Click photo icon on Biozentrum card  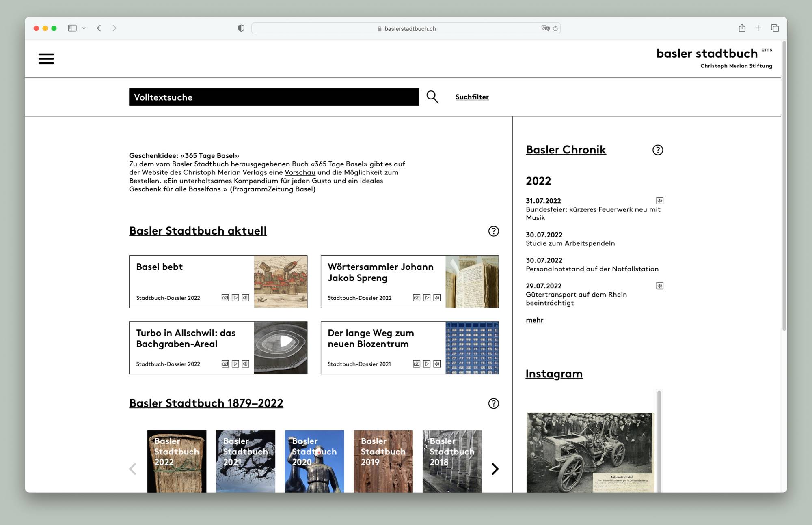click(417, 364)
